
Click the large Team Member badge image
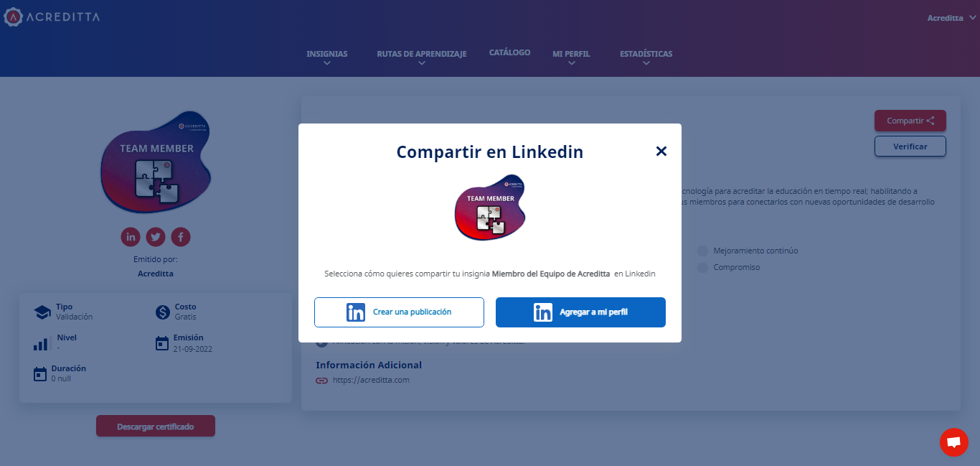[156, 162]
